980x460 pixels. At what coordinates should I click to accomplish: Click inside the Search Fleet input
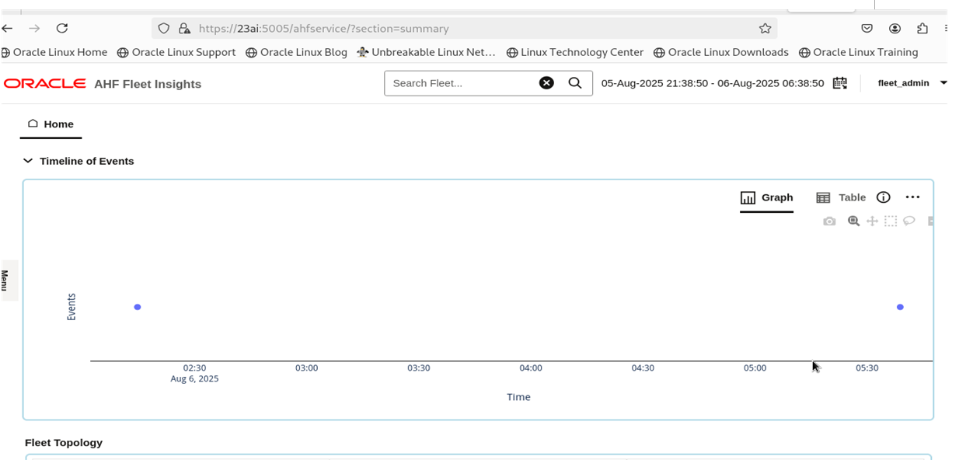(x=459, y=83)
